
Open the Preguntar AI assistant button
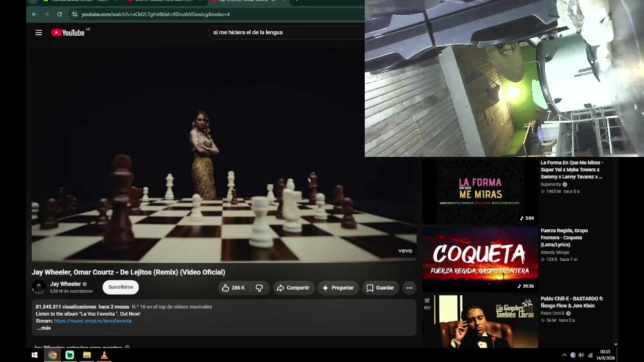point(338,288)
